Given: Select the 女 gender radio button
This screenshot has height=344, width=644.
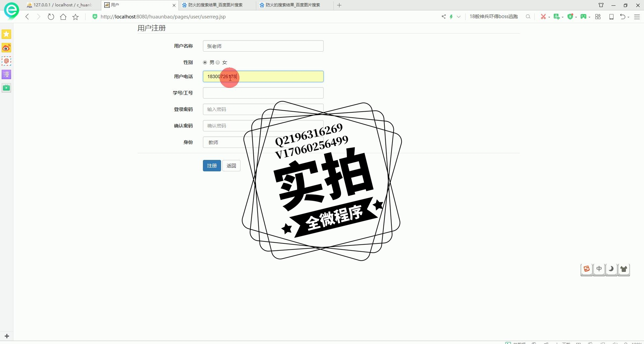Looking at the screenshot, I should (218, 62).
